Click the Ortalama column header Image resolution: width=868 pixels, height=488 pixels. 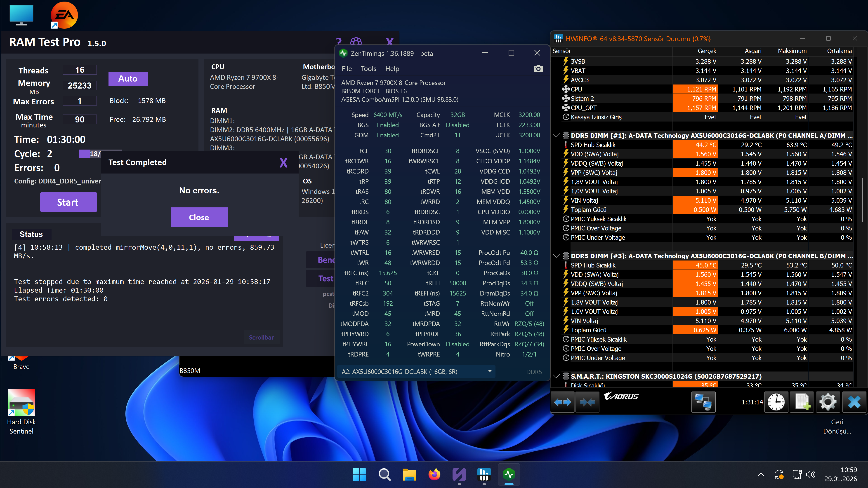[x=831, y=51]
